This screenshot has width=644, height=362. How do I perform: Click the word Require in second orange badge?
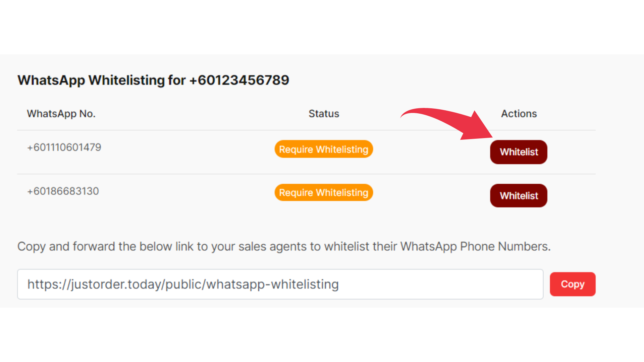tap(296, 193)
